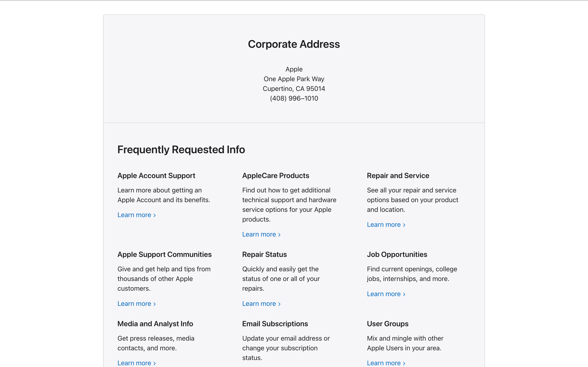588x367 pixels.
Task: Click the Repair and Service title
Action: pyautogui.click(x=398, y=176)
